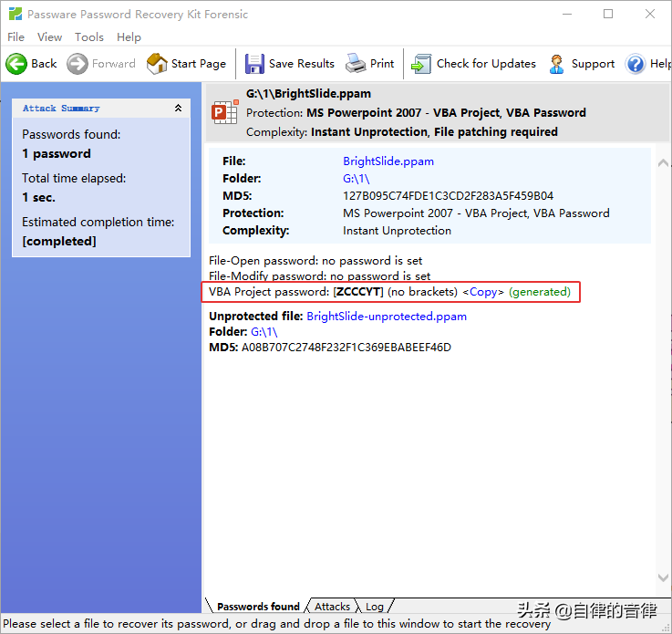Open BrightSlide-unprotected.ppam link
Image resolution: width=672 pixels, height=634 pixels.
pos(387,317)
